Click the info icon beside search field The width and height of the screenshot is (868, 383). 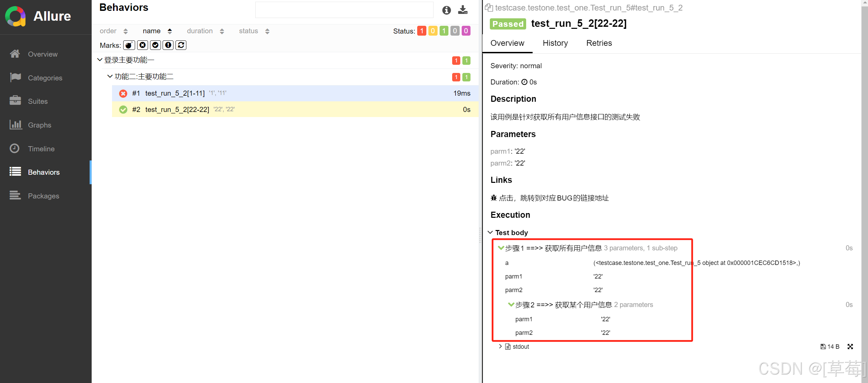446,10
